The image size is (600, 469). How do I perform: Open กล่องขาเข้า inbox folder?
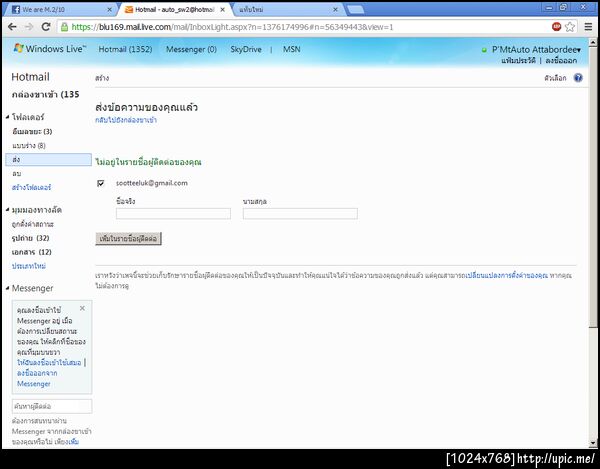[x=46, y=94]
